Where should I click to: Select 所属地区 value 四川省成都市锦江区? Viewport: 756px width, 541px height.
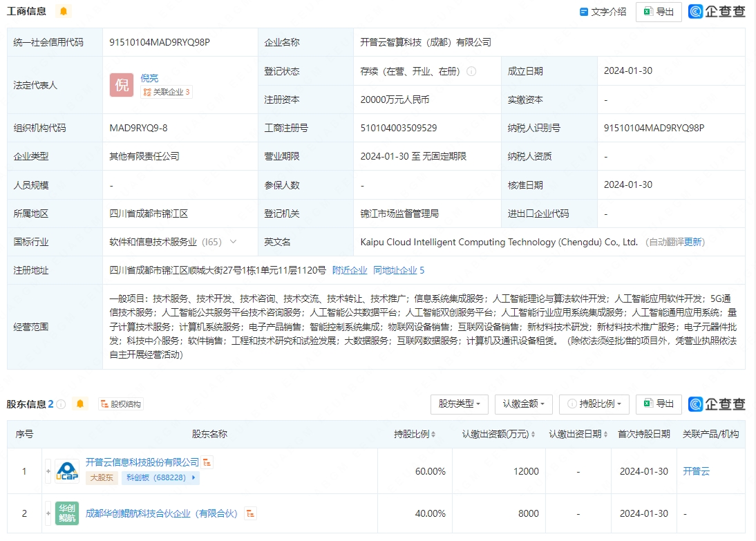[x=149, y=213]
